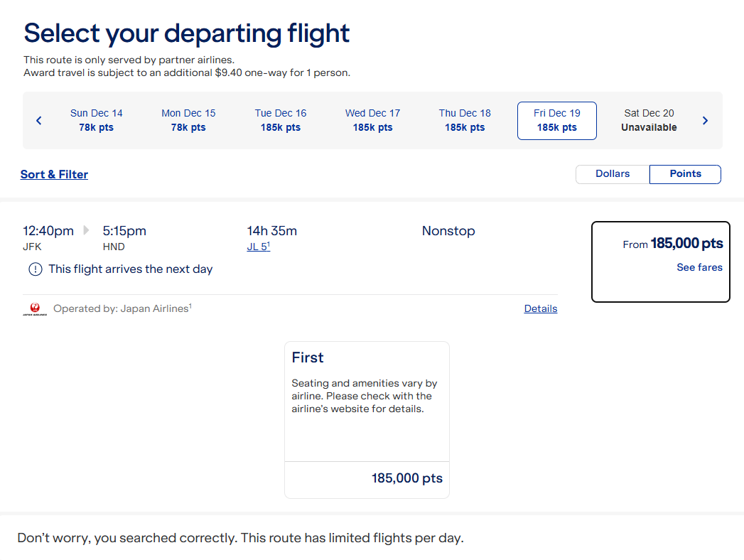Click the next-day arrival info icon

(x=35, y=269)
